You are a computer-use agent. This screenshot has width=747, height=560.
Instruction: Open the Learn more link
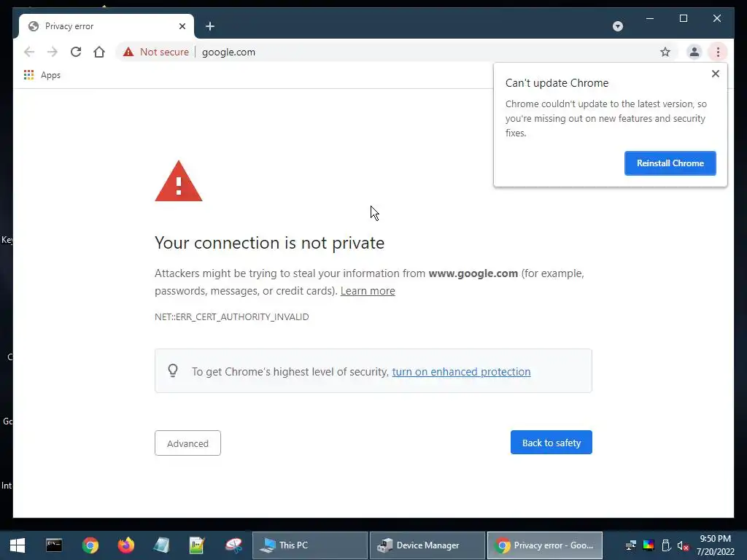pos(368,291)
